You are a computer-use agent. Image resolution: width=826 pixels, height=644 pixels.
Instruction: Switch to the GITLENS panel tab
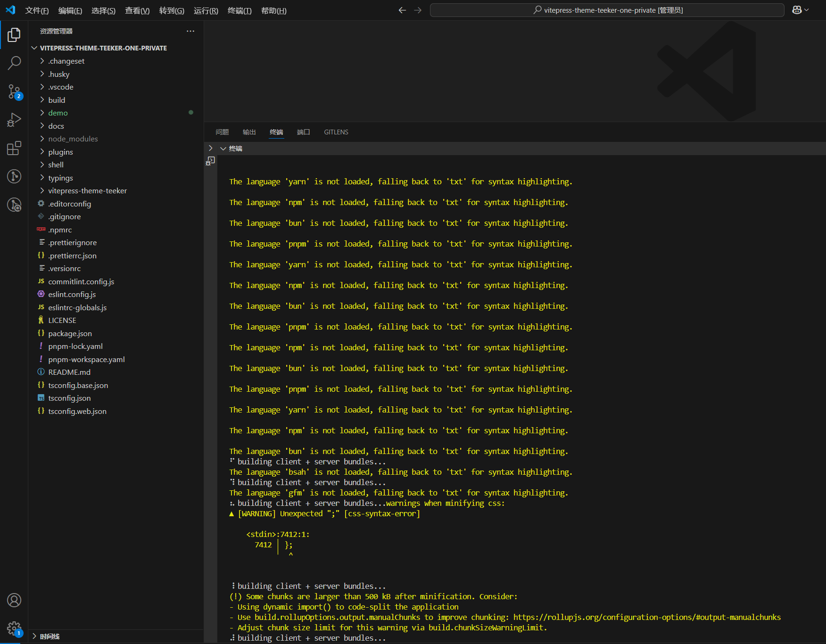point(336,132)
